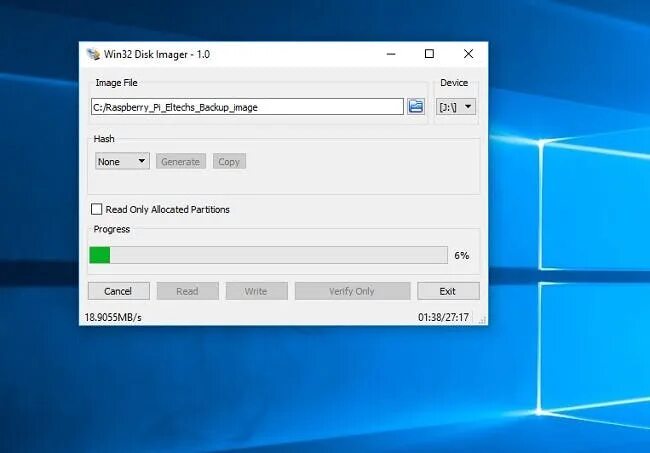650x453 pixels.
Task: Click the Device group label
Action: point(454,82)
